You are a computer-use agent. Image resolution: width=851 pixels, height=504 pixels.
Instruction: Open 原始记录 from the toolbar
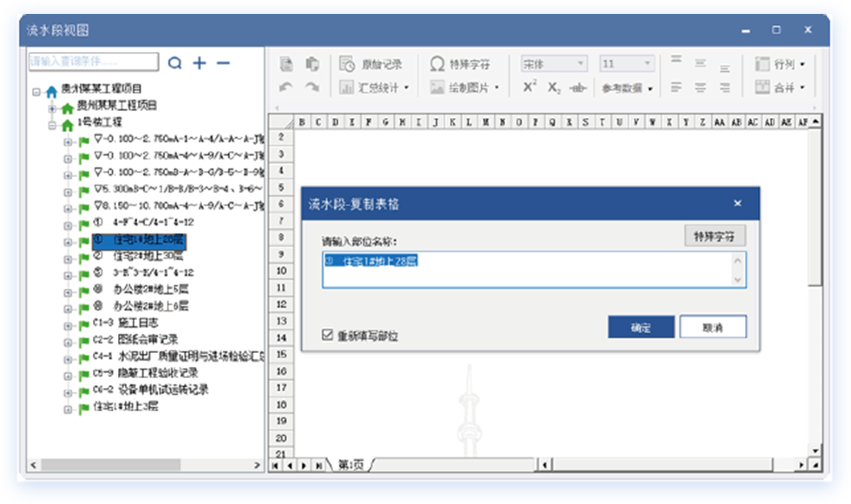[371, 64]
